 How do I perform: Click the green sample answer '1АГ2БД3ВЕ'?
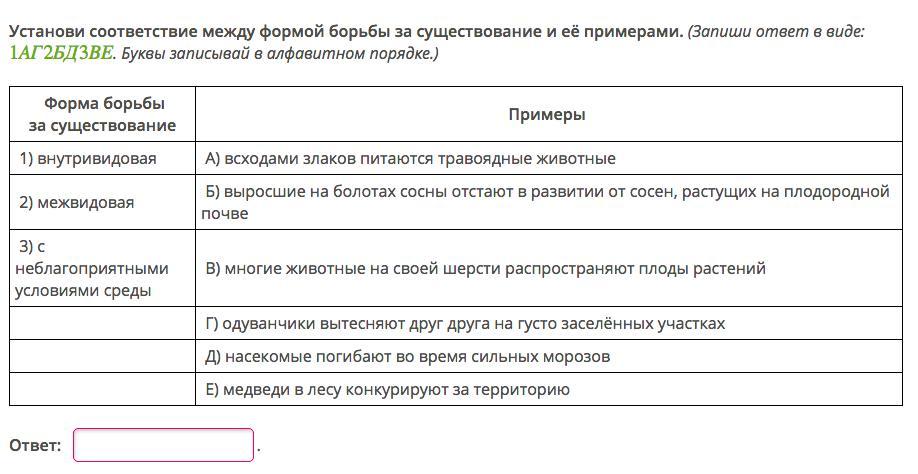[x=61, y=53]
